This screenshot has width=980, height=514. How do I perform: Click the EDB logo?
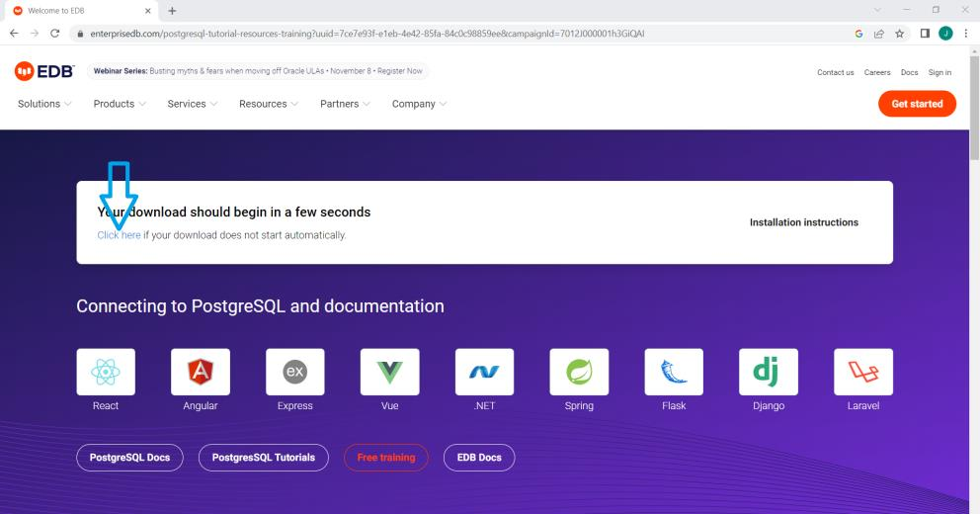44,71
